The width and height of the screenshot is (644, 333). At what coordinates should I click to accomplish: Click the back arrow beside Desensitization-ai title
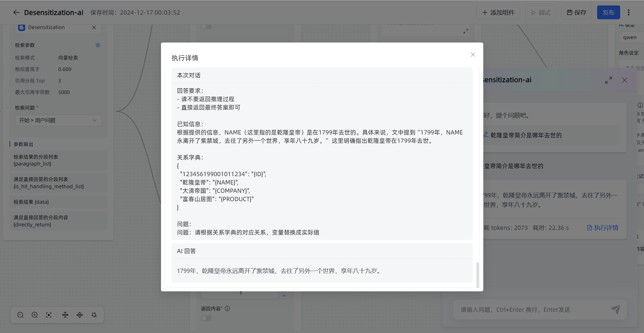click(x=16, y=12)
